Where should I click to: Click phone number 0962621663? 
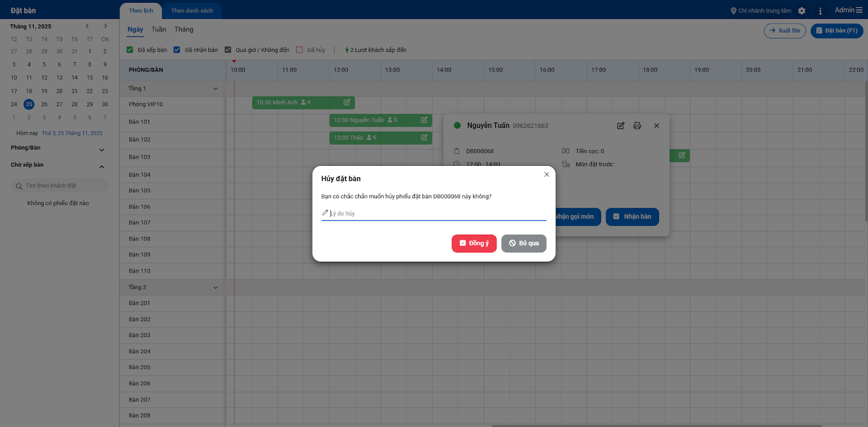click(530, 126)
